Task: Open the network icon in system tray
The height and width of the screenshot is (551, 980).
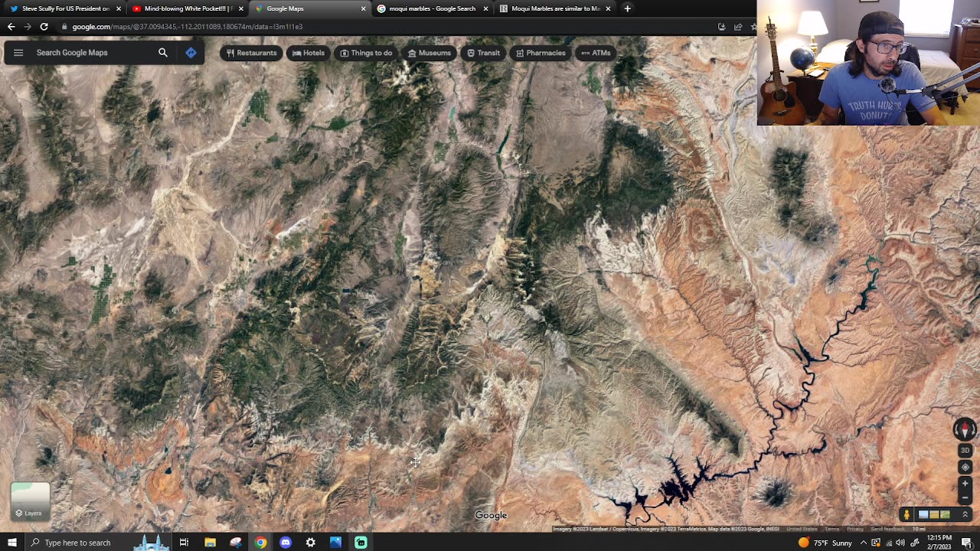Action: coord(889,543)
